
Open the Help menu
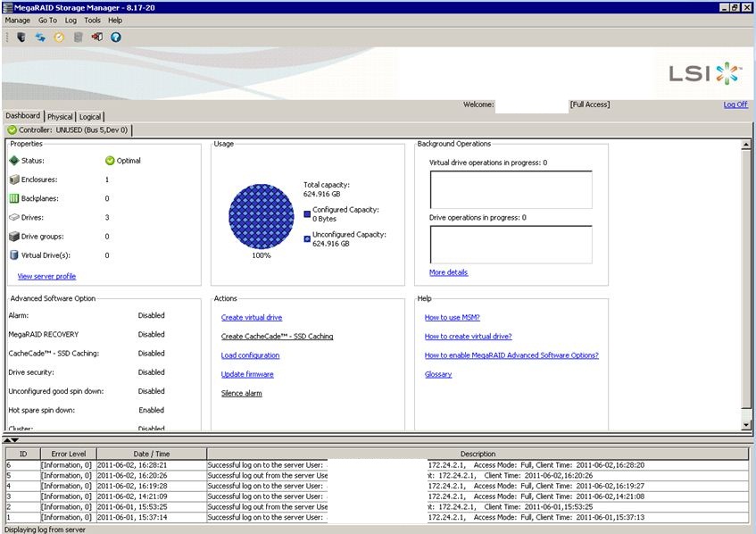coord(115,21)
